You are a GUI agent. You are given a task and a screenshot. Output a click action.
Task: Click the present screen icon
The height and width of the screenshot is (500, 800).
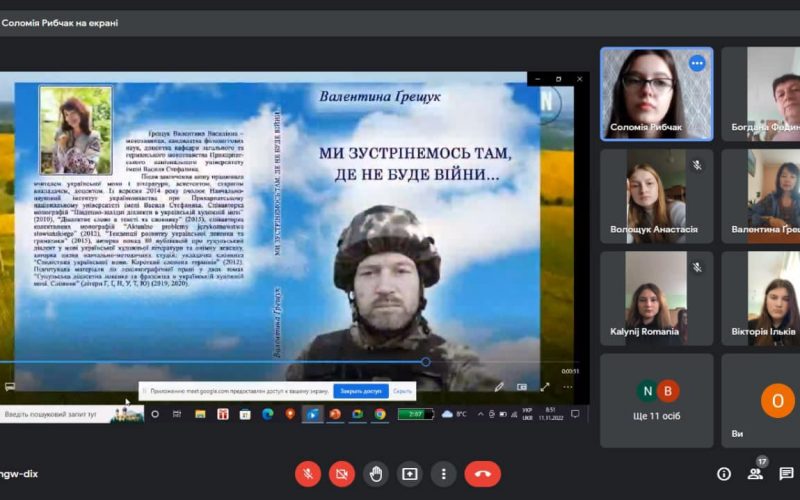click(409, 473)
